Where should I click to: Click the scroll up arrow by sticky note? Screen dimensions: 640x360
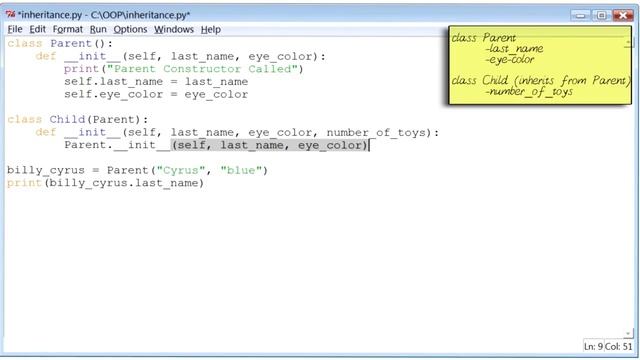(629, 42)
